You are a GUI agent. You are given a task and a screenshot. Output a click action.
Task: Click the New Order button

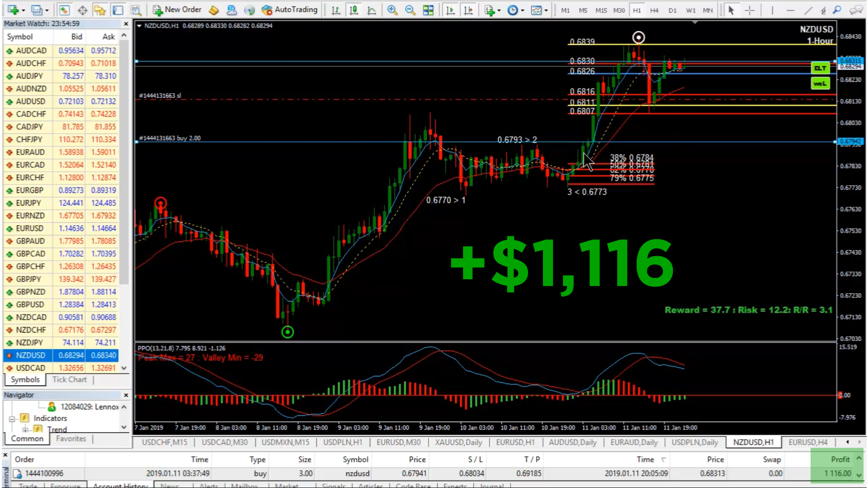(177, 9)
